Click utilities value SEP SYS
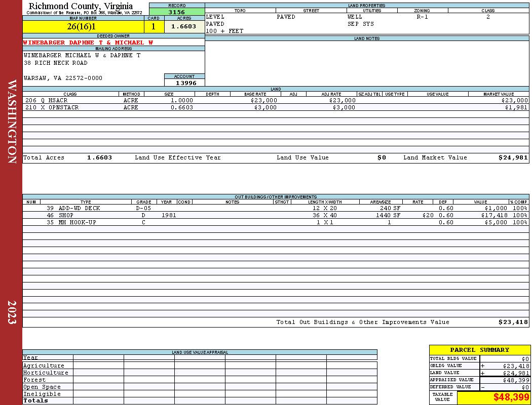Viewport: 532px width, 405px height. pyautogui.click(x=361, y=24)
